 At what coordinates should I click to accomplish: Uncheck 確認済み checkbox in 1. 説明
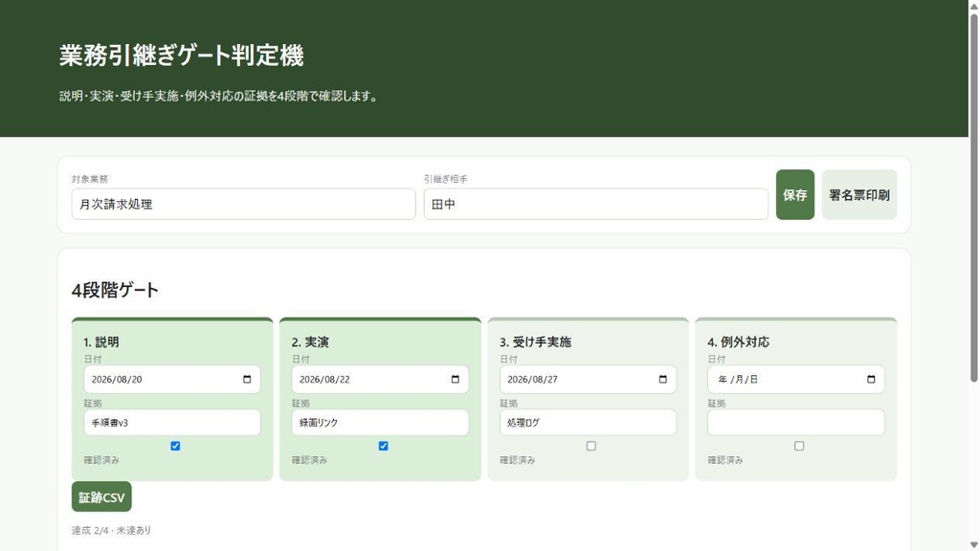(x=175, y=446)
